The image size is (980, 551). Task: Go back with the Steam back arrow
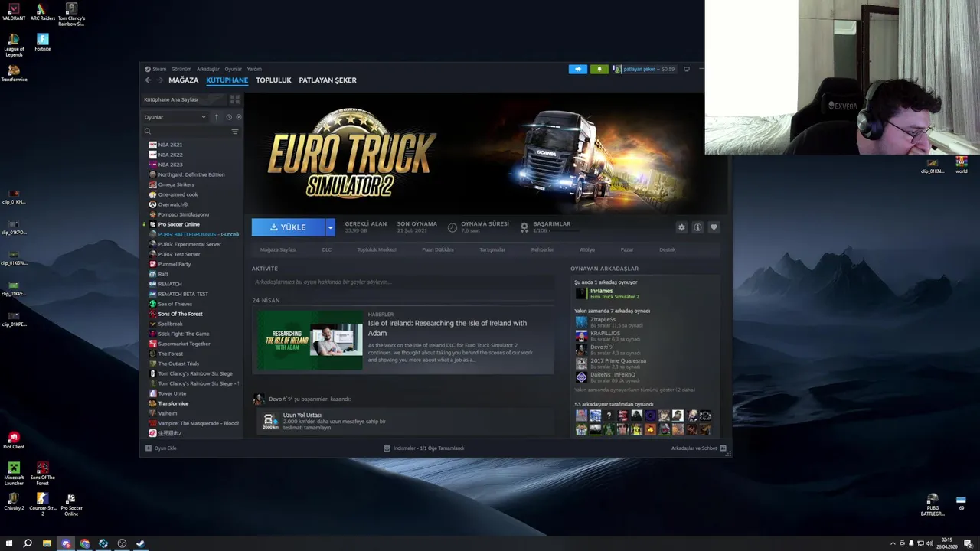(x=148, y=80)
